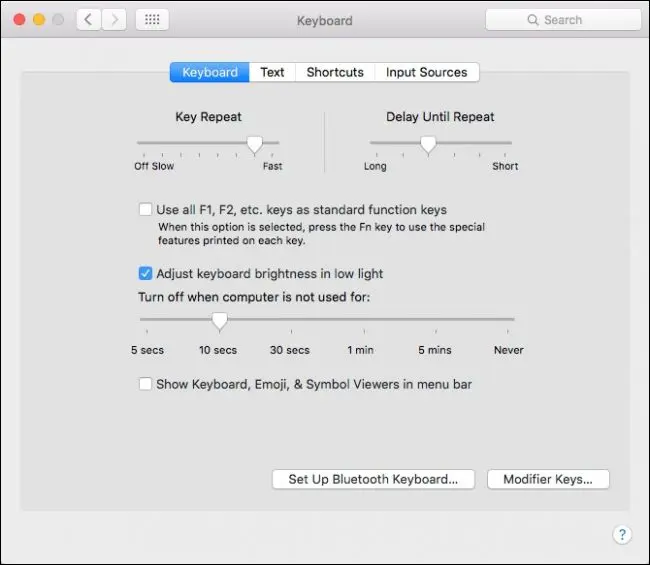Image resolution: width=650 pixels, height=565 pixels.
Task: Switch to the Text tab
Action: click(x=272, y=72)
